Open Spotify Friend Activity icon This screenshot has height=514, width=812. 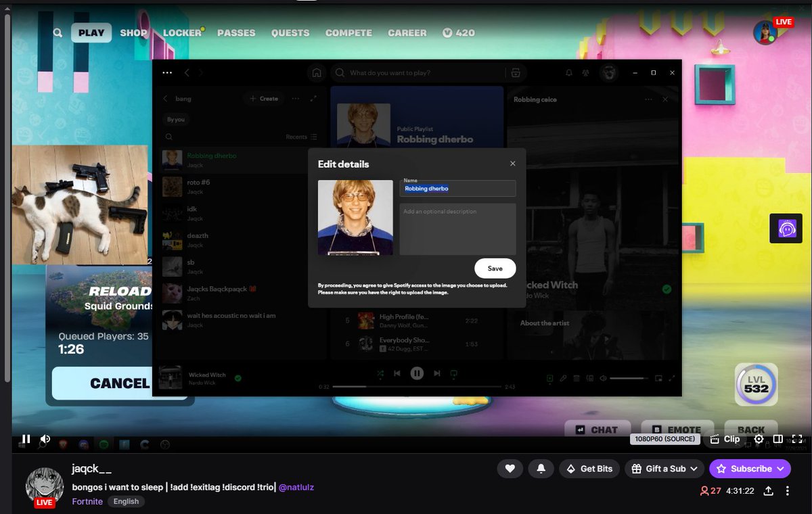click(586, 73)
